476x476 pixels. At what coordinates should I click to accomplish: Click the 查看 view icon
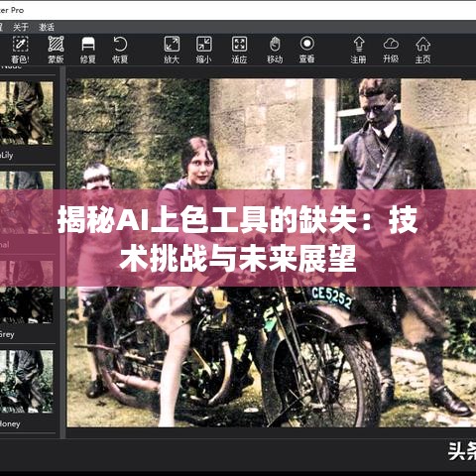307,44
